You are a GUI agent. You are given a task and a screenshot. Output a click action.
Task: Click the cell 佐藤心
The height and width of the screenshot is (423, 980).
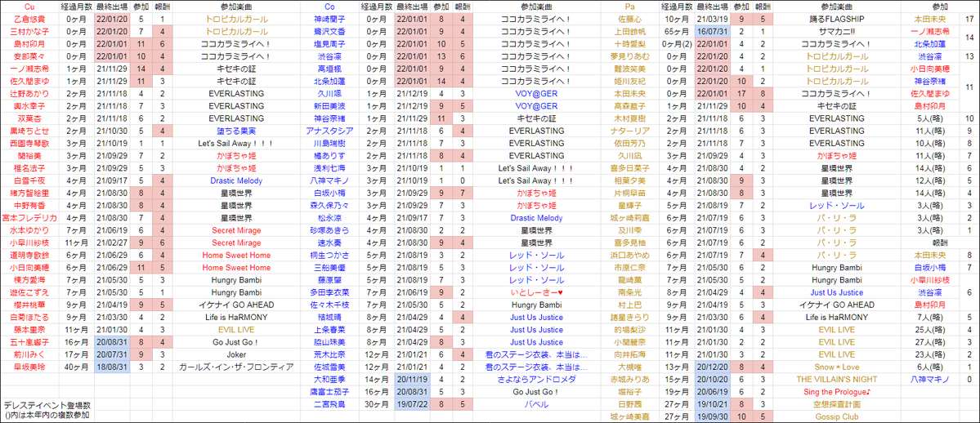629,19
